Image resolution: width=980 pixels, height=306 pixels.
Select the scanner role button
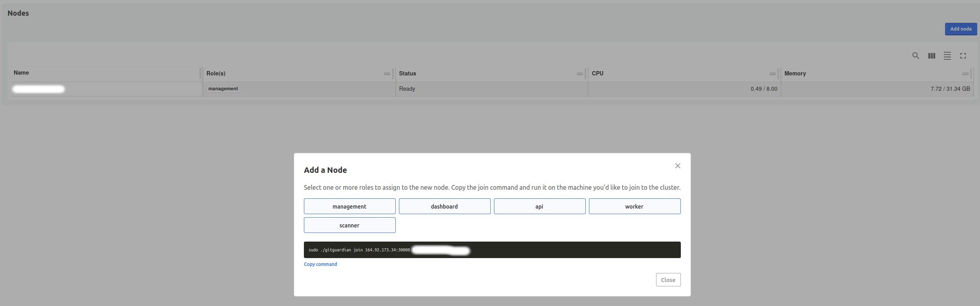pyautogui.click(x=349, y=225)
